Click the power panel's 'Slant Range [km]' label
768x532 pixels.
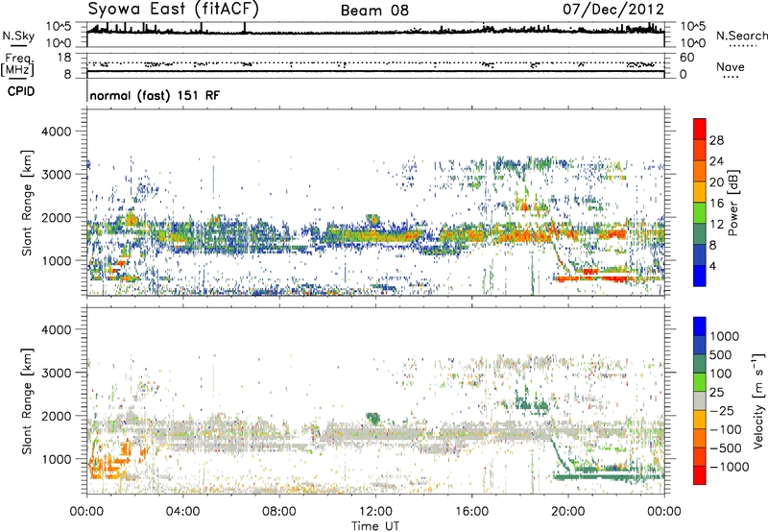pos(27,203)
